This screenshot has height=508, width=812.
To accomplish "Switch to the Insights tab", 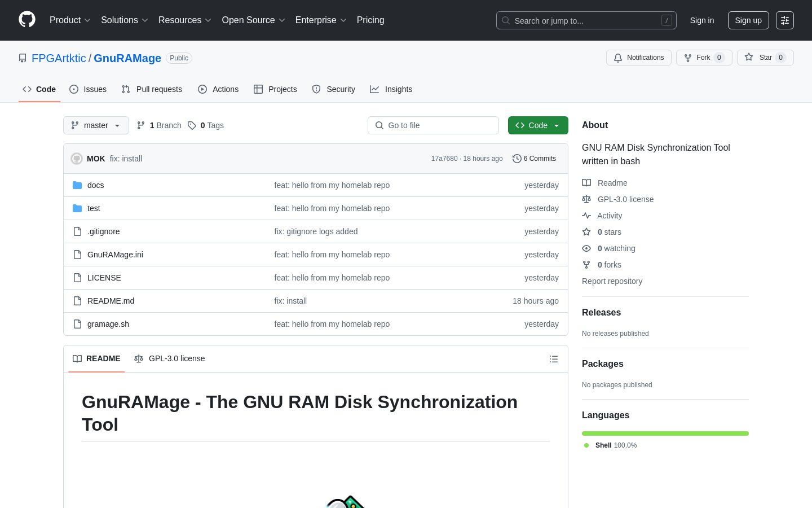I will tap(391, 89).
